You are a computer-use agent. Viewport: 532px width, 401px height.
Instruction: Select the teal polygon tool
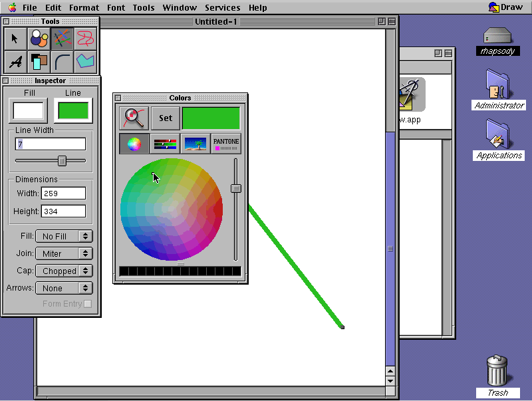[x=85, y=62]
